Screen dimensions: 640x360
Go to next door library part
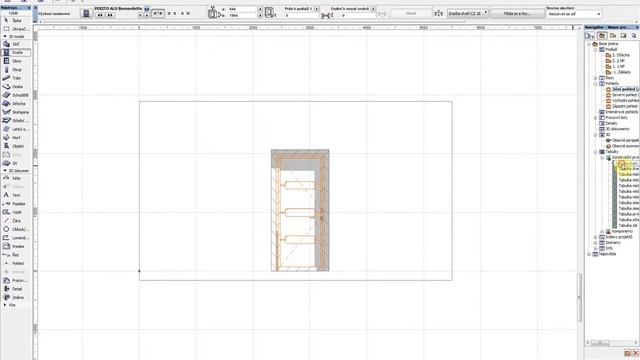click(x=110, y=15)
